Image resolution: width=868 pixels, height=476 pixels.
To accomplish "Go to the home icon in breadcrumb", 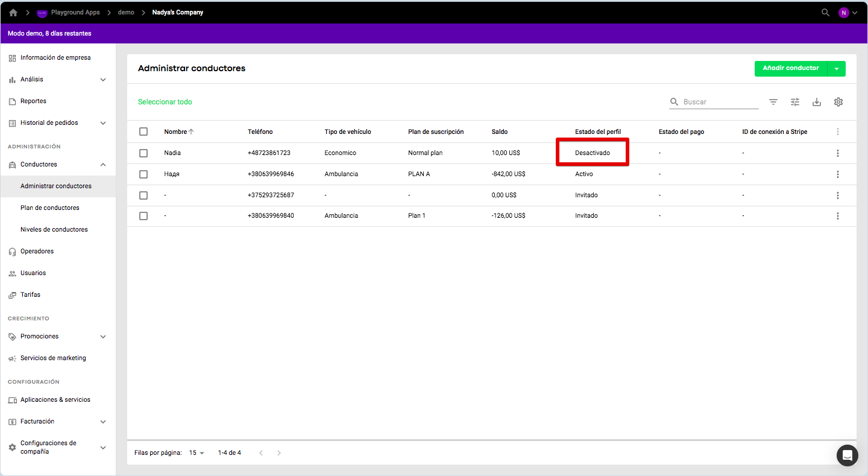I will (13, 13).
